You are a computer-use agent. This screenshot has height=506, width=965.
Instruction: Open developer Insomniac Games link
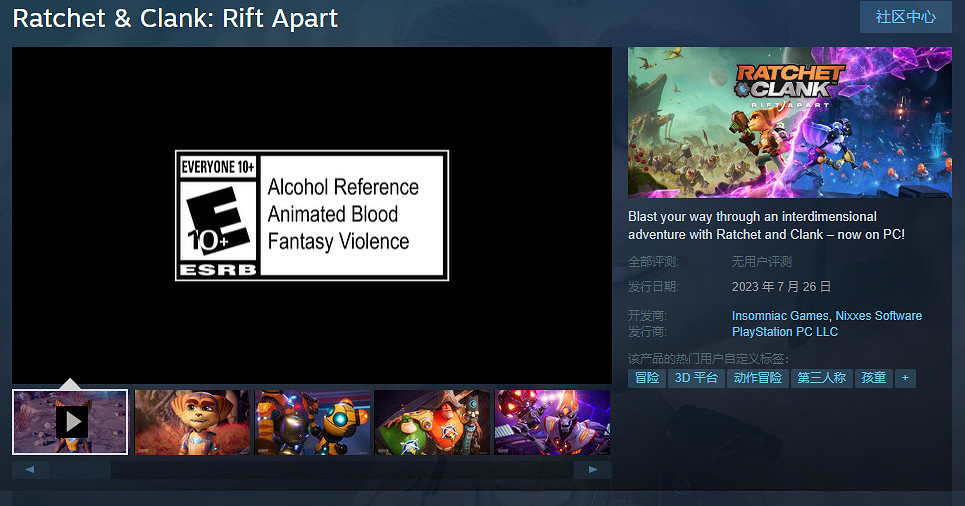coord(779,316)
